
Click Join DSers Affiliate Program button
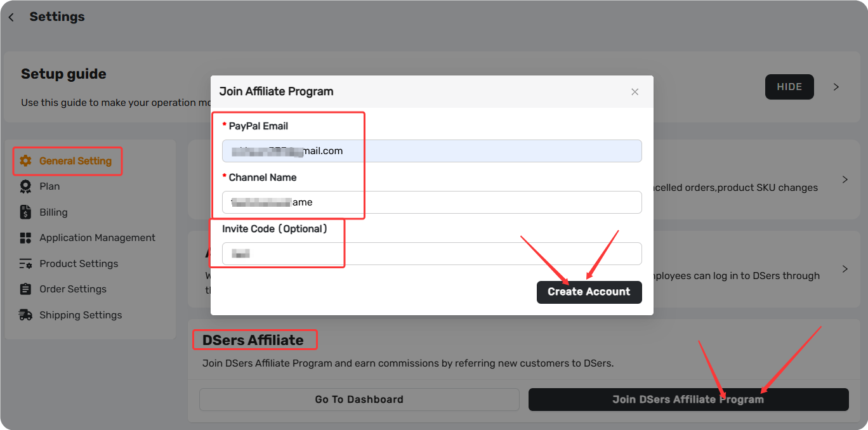click(688, 400)
